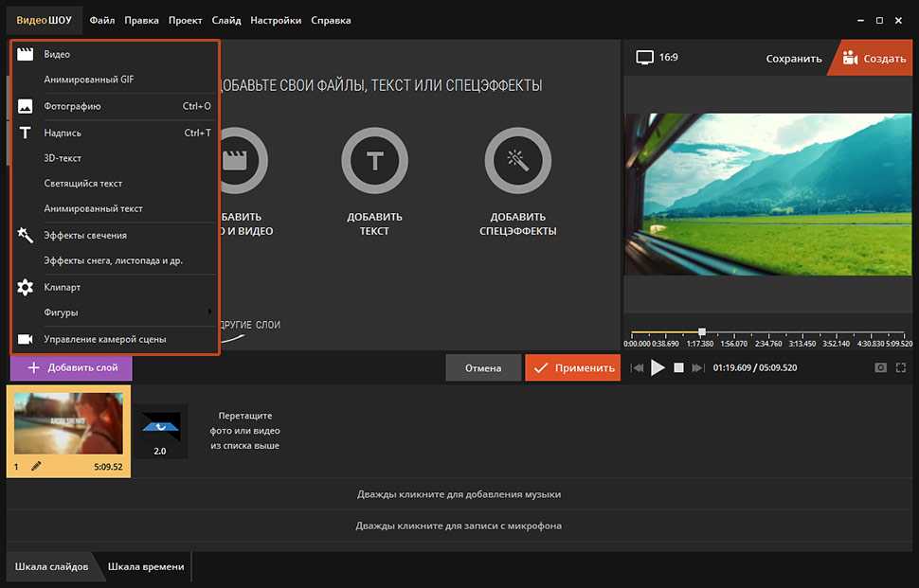Jump to the previous frame using the rewind icon
The width and height of the screenshot is (919, 588).
pos(638,367)
